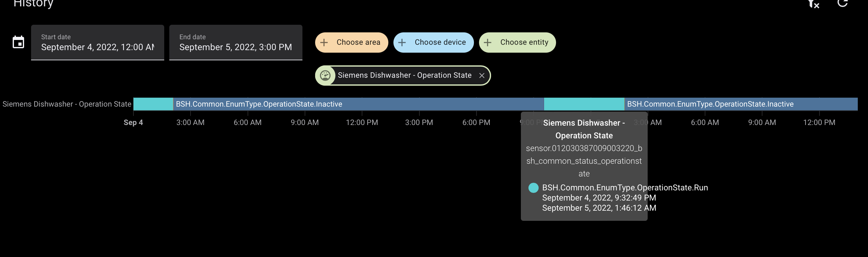Viewport: 868px width, 257px height.
Task: Remove the Siemens Dishwasher Operation State filter
Action: pos(482,75)
